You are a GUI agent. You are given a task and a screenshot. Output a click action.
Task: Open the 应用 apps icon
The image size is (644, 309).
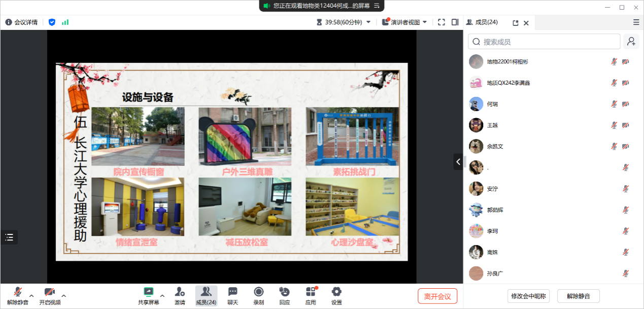coord(311,292)
